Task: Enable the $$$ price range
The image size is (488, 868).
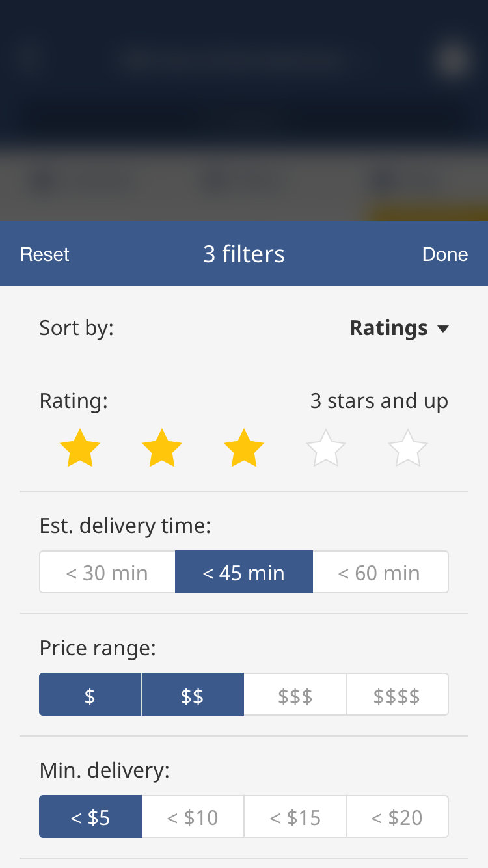Action: [x=295, y=695]
